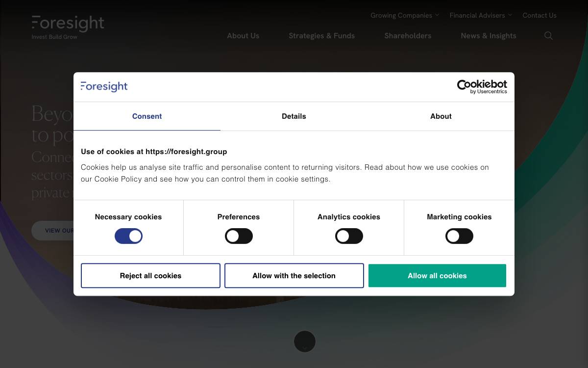Open the Strategies & Funds menu
Screen dimensions: 588x368
(x=321, y=36)
